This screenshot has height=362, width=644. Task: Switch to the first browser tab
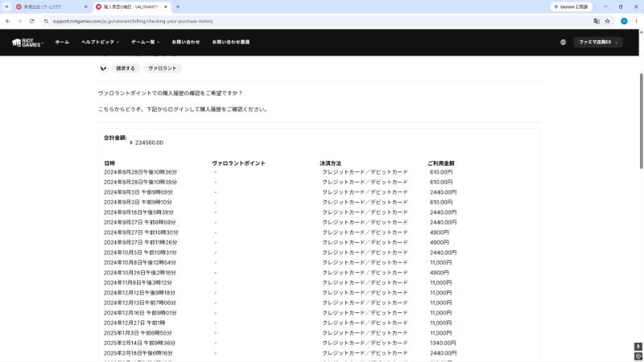click(x=52, y=6)
